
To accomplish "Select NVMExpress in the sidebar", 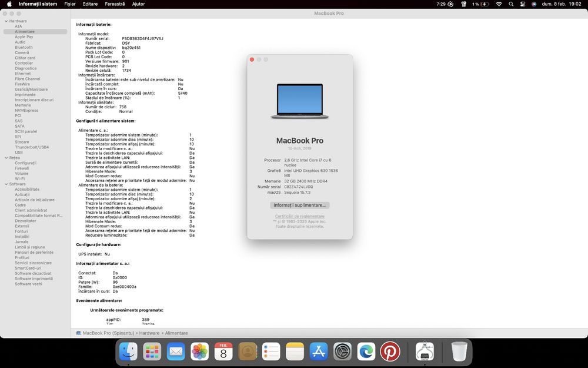I will [x=26, y=111].
